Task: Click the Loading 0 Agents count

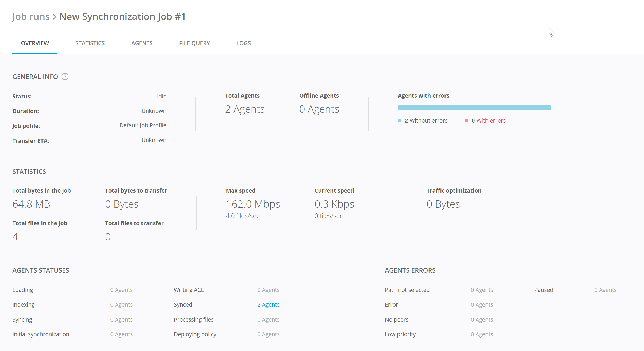Action: [x=121, y=290]
